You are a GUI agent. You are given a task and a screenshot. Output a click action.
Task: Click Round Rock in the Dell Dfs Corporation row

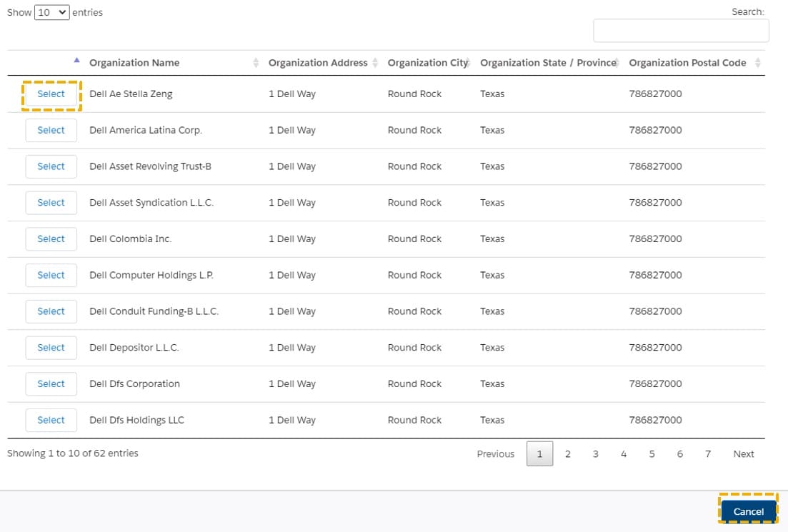[x=414, y=383]
